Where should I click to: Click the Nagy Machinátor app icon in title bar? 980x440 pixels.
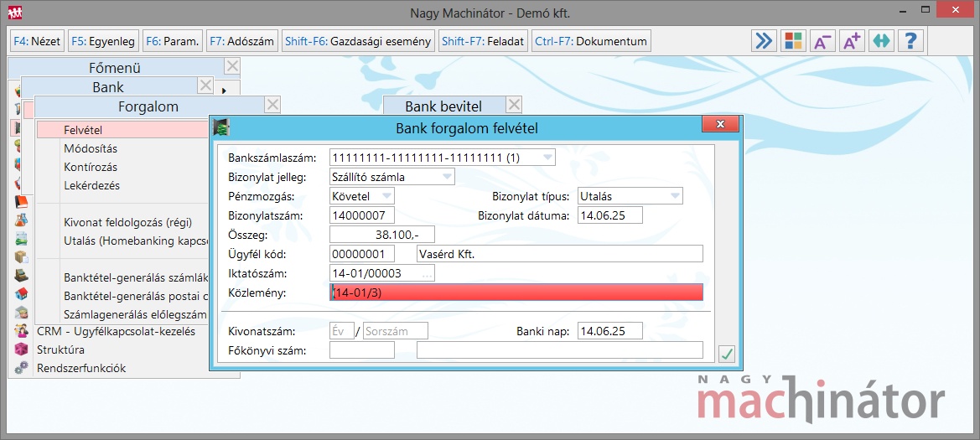13,12
